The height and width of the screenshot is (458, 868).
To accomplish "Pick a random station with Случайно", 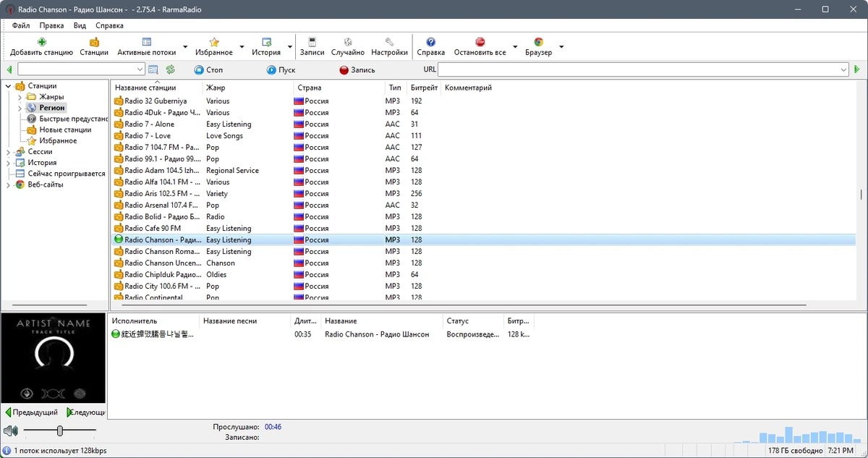I will (x=348, y=42).
